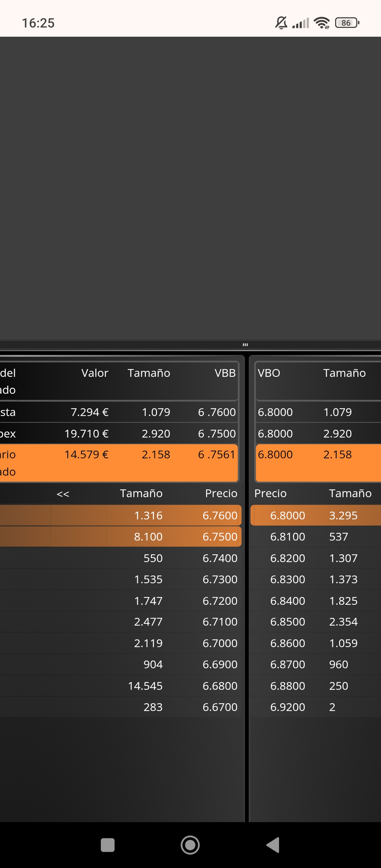Tap the Wi-Fi status icon

tap(322, 23)
